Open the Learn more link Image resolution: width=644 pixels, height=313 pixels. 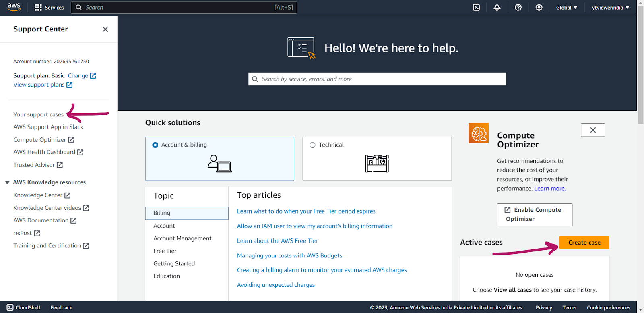(x=550, y=189)
